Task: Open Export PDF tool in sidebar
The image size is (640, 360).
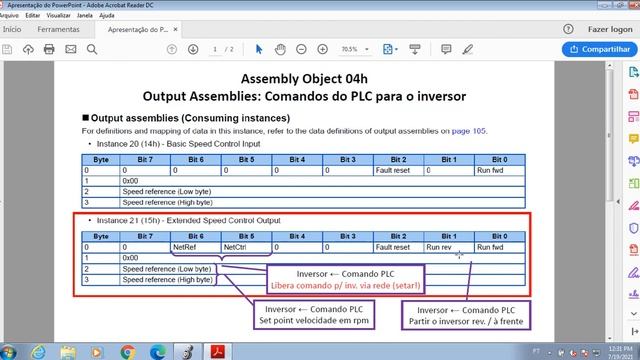Action: click(x=633, y=72)
